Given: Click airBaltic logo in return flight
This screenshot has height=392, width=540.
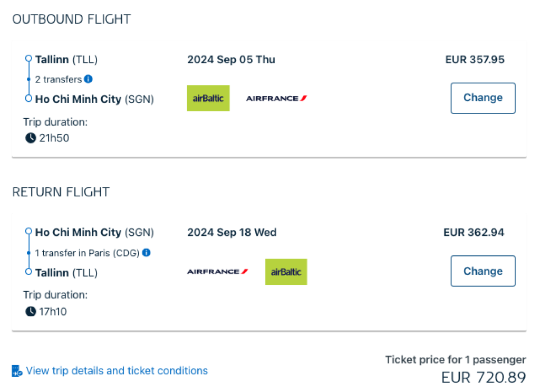Looking at the screenshot, I should point(286,272).
